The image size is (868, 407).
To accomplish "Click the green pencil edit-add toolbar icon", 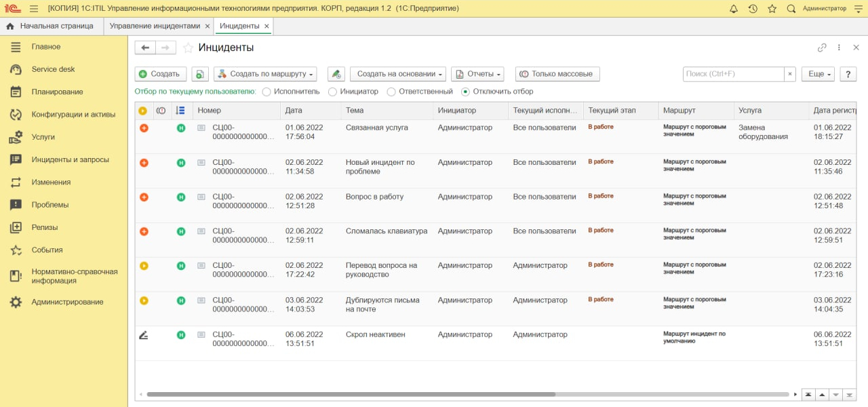I will coord(336,74).
